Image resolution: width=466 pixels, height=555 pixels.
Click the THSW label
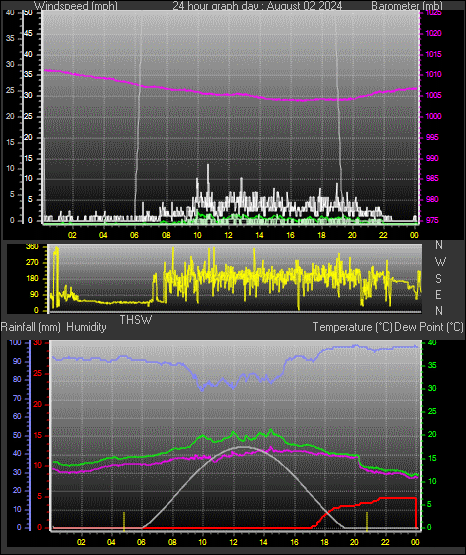click(x=136, y=320)
